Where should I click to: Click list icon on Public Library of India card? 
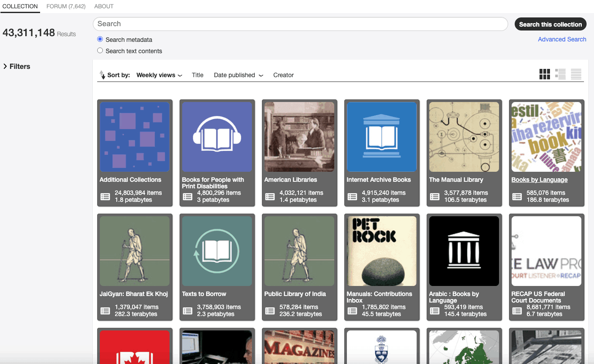click(x=270, y=311)
